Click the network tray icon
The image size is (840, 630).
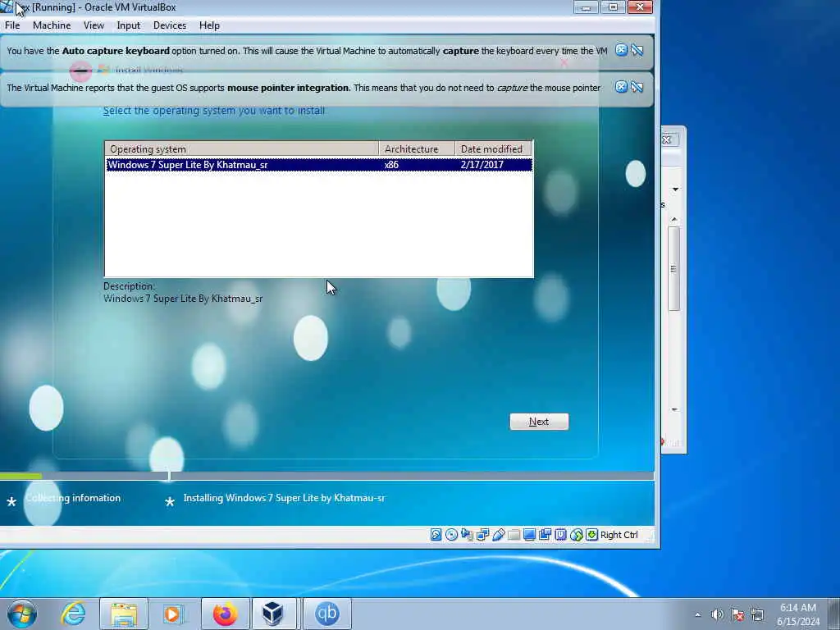(757, 614)
